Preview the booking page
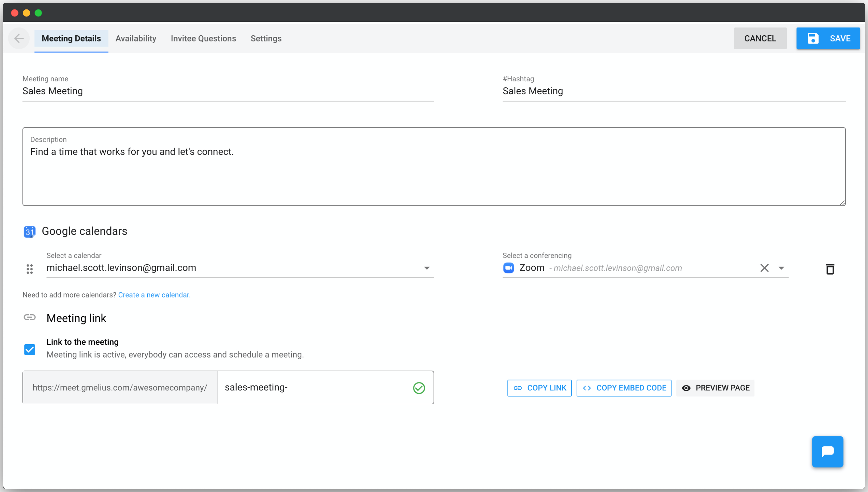 click(x=715, y=388)
